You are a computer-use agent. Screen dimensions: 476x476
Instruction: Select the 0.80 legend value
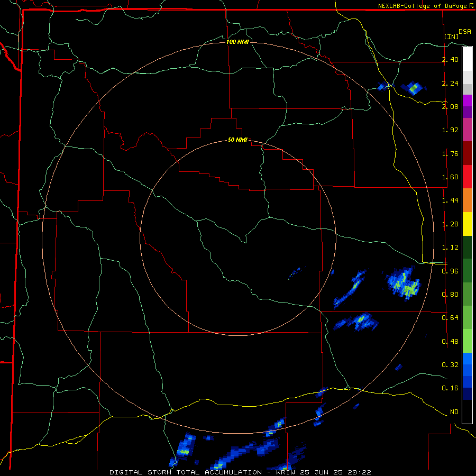[450, 295]
